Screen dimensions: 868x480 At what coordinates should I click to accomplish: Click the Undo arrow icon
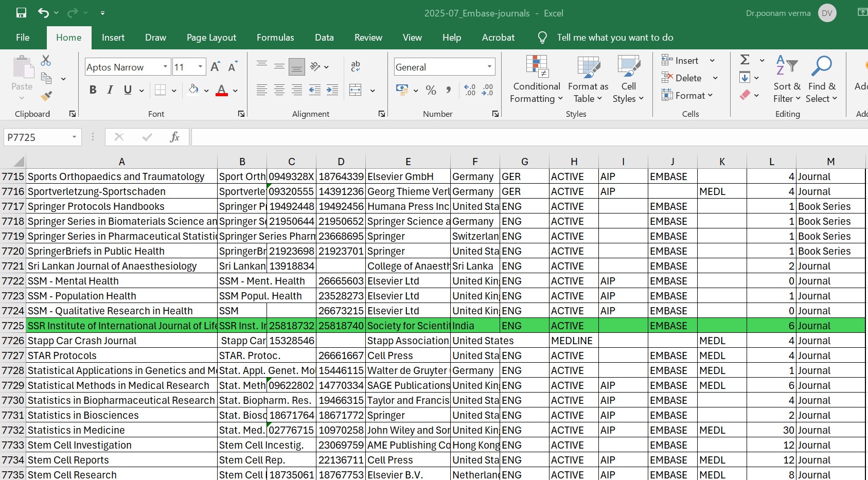44,13
